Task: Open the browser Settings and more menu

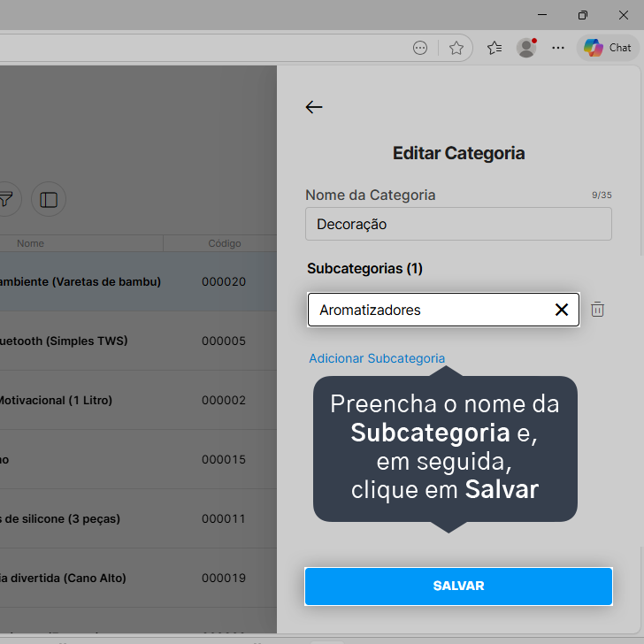Action: [557, 48]
